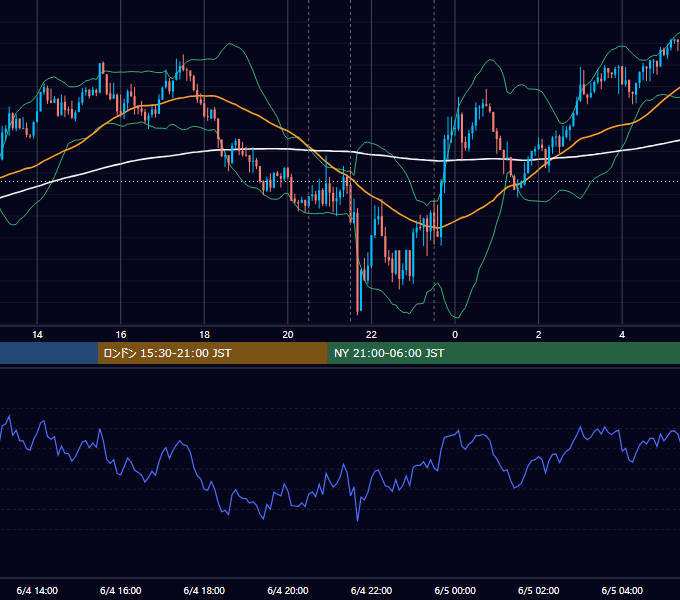This screenshot has width=680, height=600.
Task: Click the 20 hour label on price chart axis
Action: (288, 335)
